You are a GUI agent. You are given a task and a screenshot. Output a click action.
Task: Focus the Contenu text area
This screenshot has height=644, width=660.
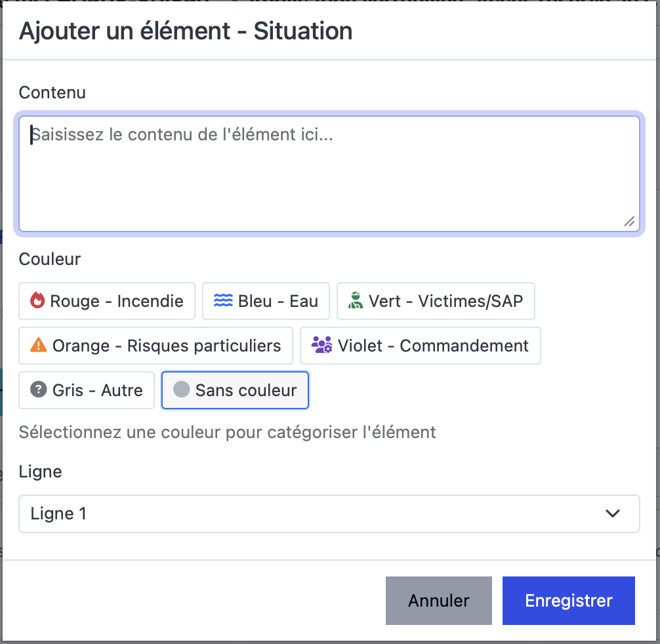[329, 174]
